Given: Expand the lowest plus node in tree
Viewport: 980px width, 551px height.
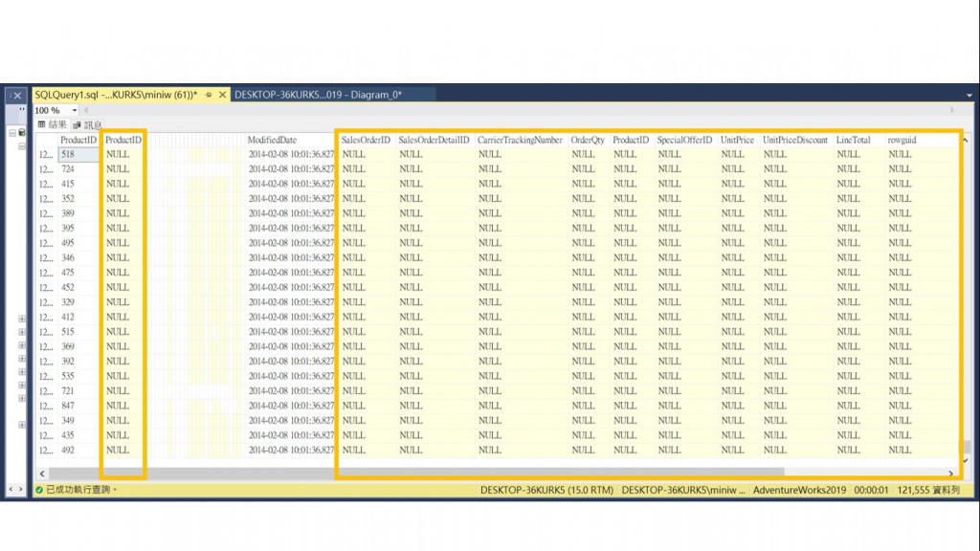Looking at the screenshot, I should coord(22,425).
